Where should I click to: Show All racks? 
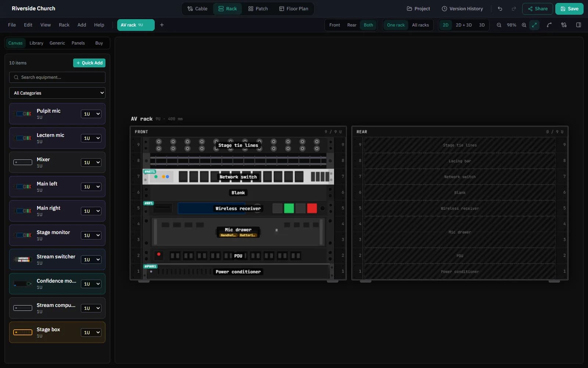click(420, 25)
